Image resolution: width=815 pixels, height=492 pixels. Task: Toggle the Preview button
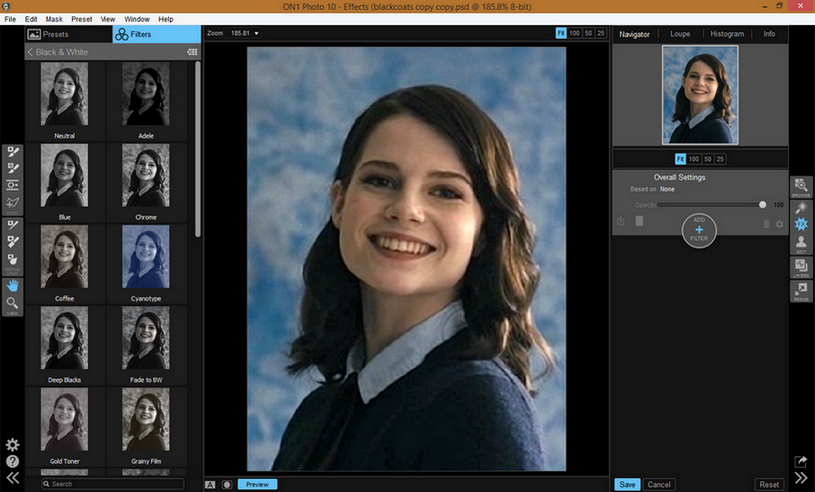pyautogui.click(x=257, y=484)
